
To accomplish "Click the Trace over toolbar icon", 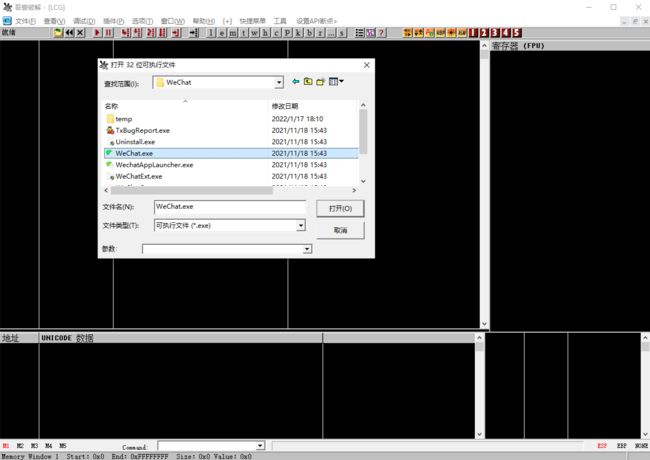I will [162, 33].
